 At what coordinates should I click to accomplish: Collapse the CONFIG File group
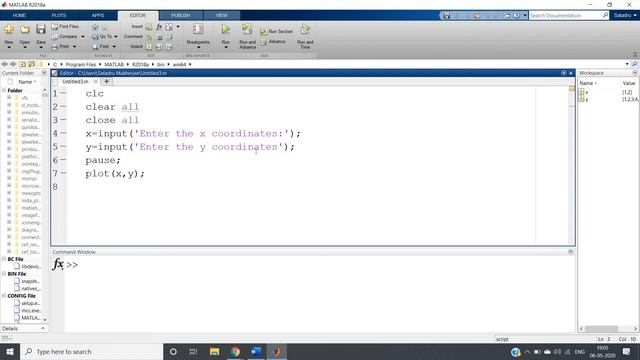pos(4,296)
